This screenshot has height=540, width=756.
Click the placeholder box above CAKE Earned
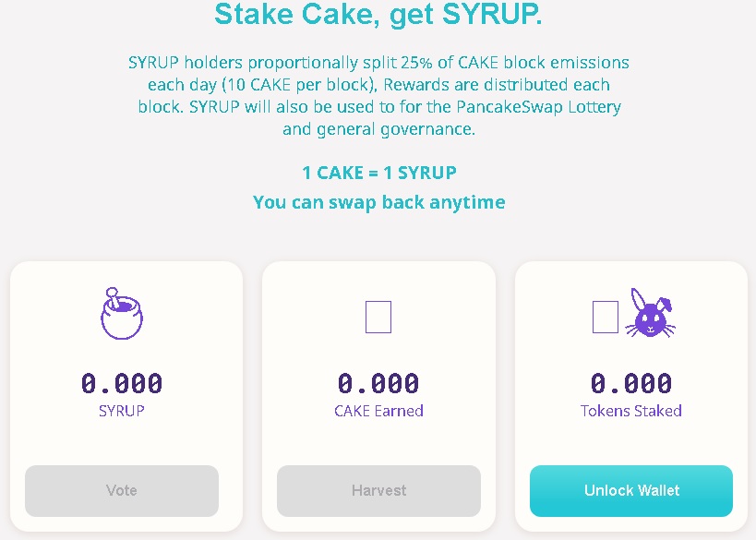(378, 317)
